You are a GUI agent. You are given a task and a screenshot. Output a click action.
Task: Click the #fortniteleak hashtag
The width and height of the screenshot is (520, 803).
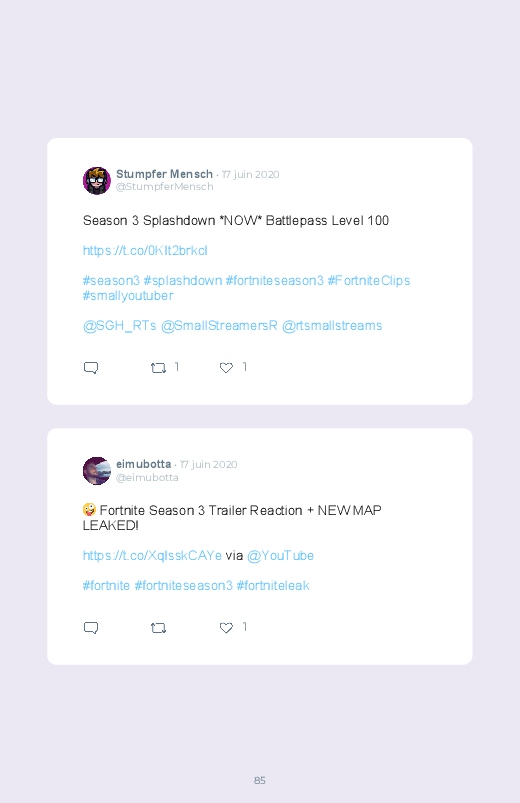273,585
